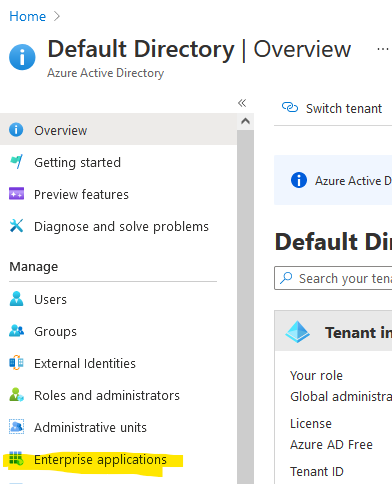Click the Home breadcrumb link

click(27, 16)
